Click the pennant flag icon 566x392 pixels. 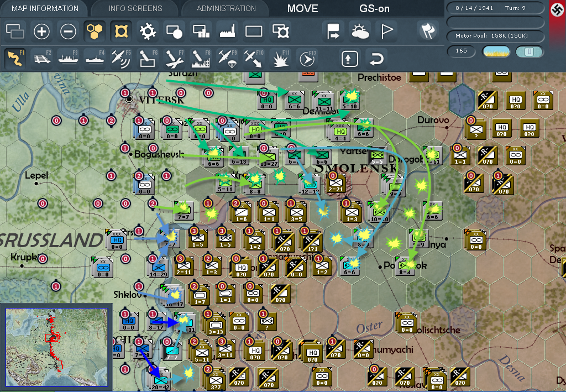click(x=386, y=32)
